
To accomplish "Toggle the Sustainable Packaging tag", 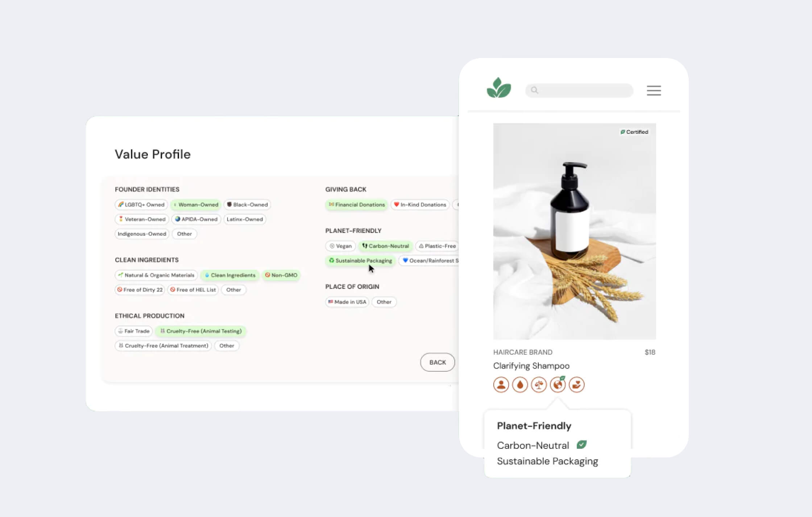I will (x=360, y=260).
